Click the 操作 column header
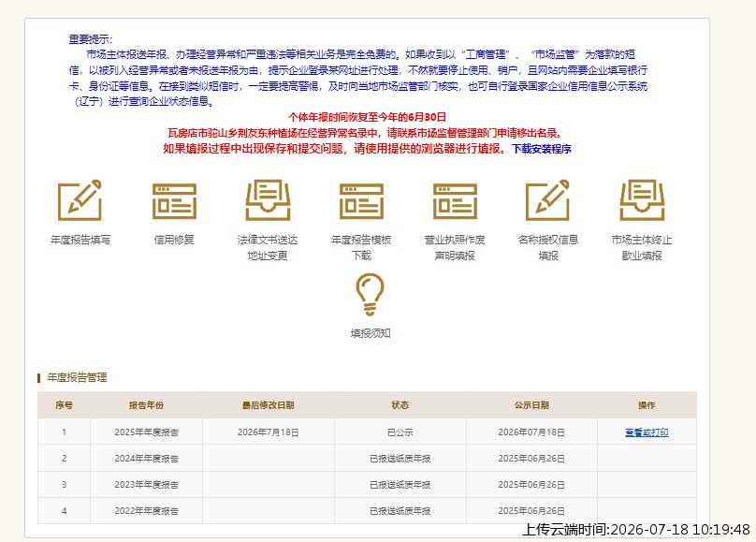This screenshot has height=542, width=756. pos(647,405)
